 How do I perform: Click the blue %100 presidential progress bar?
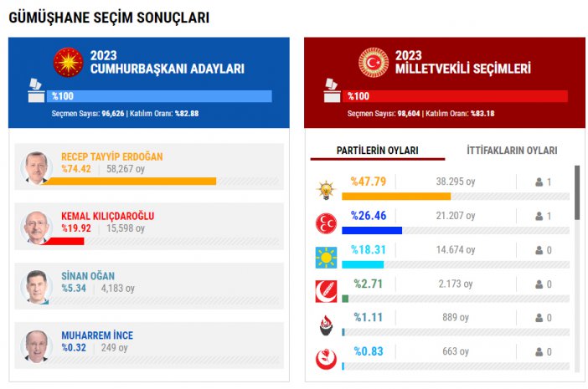click(159, 96)
